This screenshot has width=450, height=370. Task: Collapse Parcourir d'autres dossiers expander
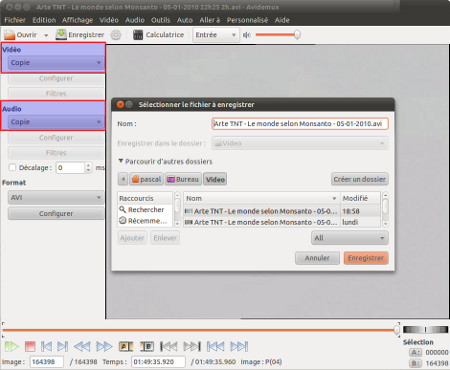pyautogui.click(x=166, y=162)
